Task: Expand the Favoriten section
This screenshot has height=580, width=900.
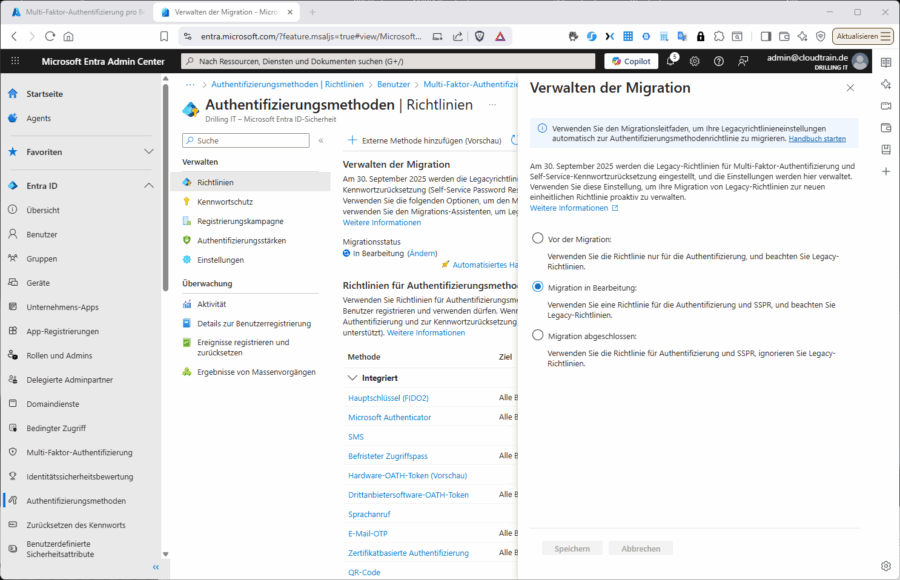Action: 149,152
